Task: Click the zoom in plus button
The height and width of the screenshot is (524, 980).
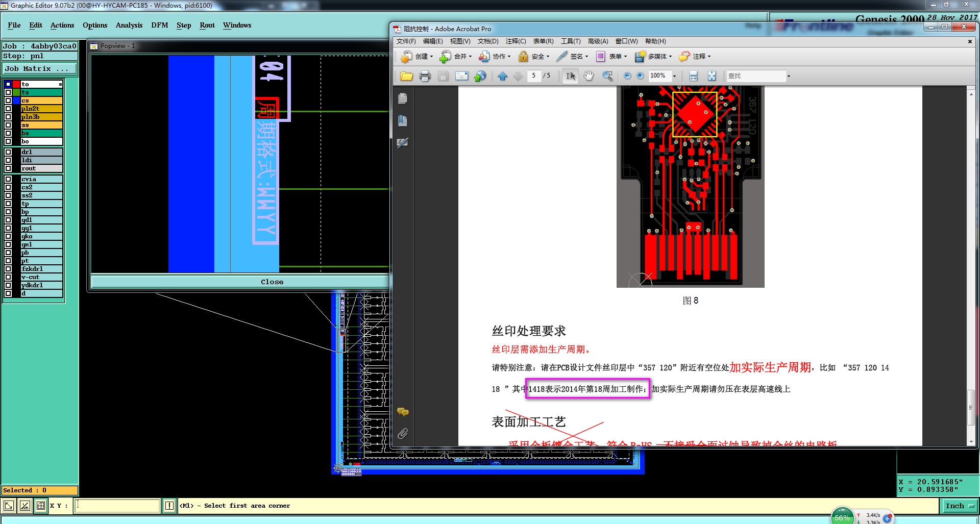Action: point(640,76)
